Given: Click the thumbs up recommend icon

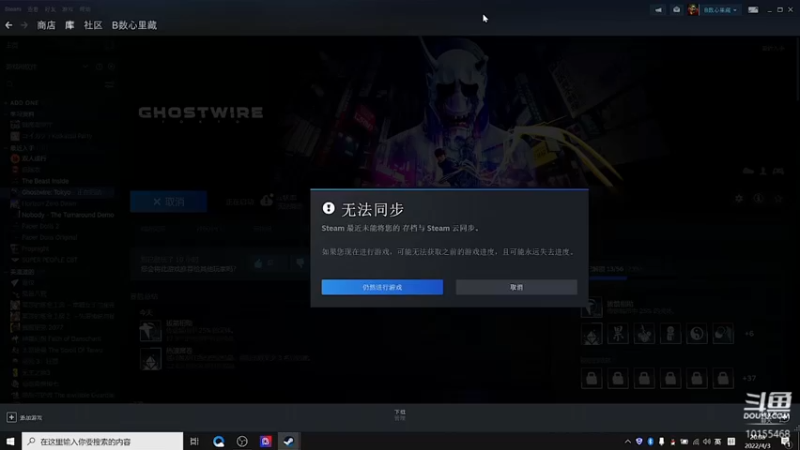Looking at the screenshot, I should point(258,263).
